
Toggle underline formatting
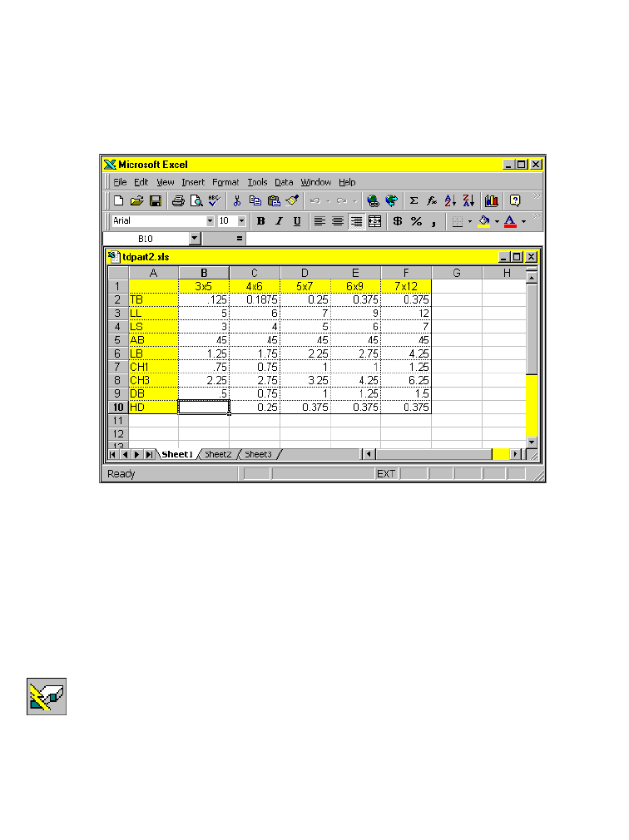pyautogui.click(x=297, y=221)
